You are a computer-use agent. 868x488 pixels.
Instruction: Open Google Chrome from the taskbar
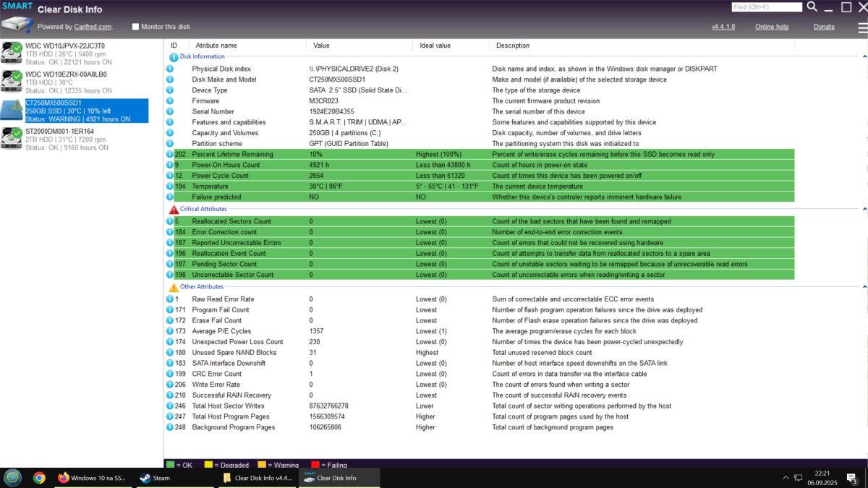click(x=39, y=478)
